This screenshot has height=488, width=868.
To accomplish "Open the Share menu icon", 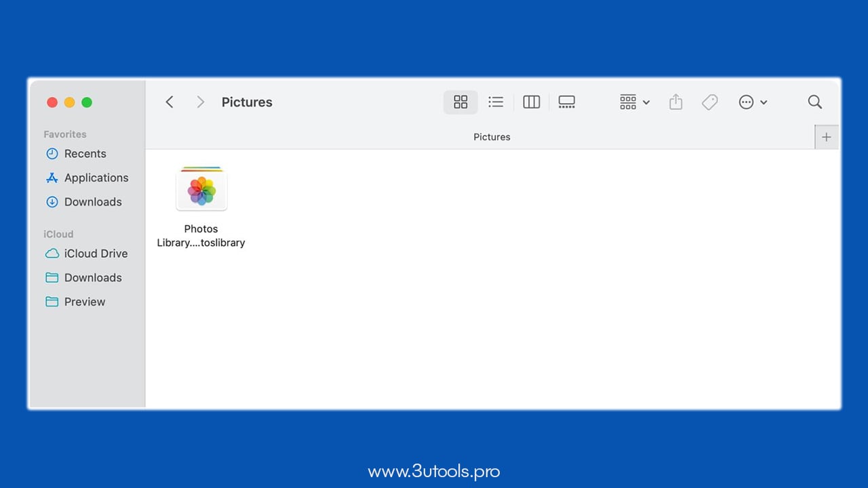I will point(675,102).
